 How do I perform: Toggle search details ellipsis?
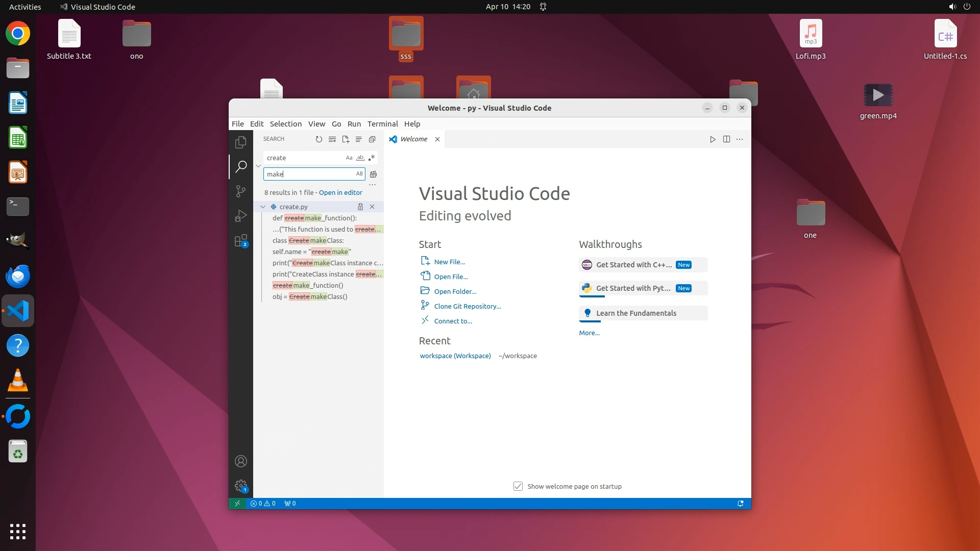(x=373, y=185)
